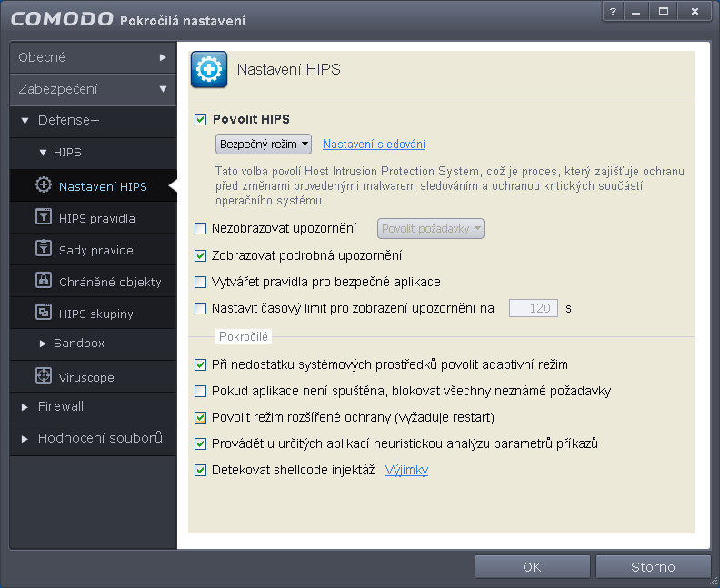Click the Pokročilé section label
The width and height of the screenshot is (720, 588).
[x=244, y=336]
